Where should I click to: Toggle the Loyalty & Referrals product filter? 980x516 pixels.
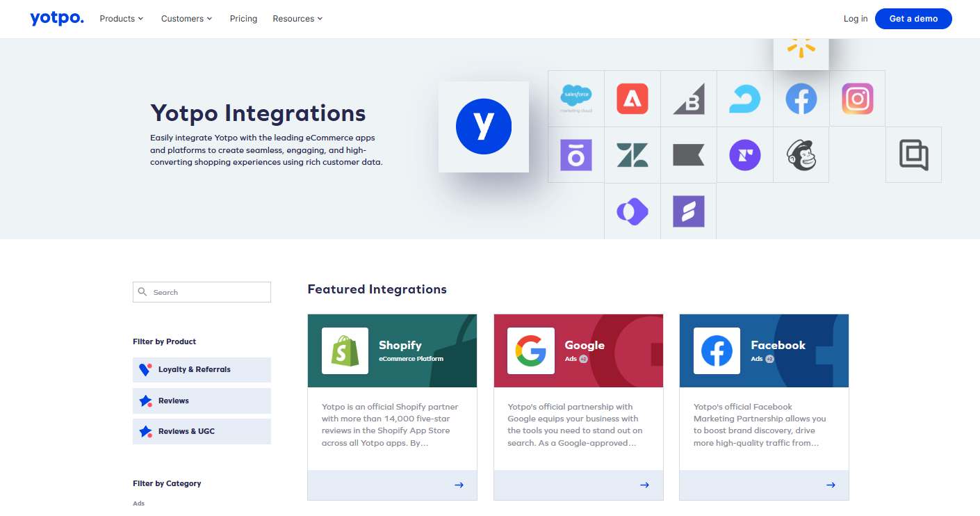(x=202, y=370)
